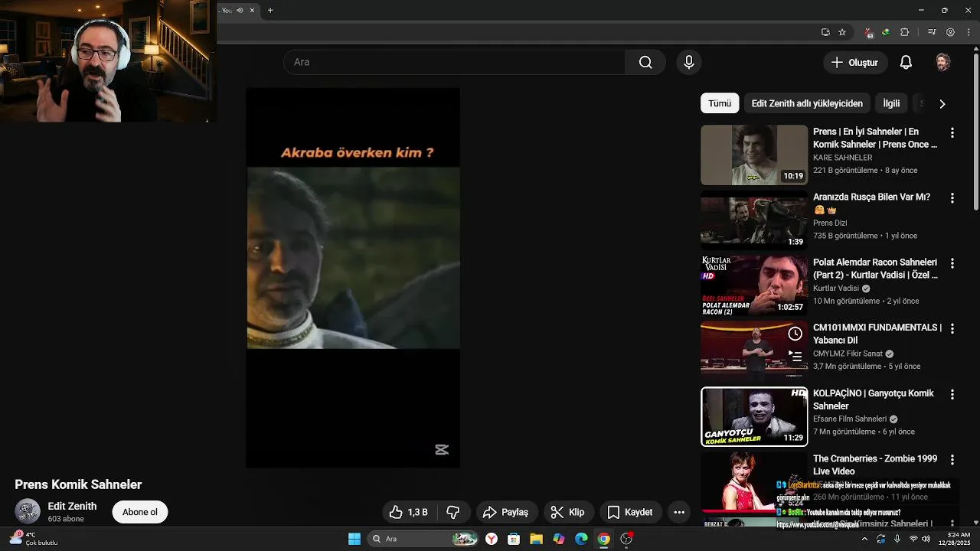Screen dimensions: 980x551
Task: Open options for Polat Alemdar Racon Sahneleri video
Action: [x=952, y=263]
